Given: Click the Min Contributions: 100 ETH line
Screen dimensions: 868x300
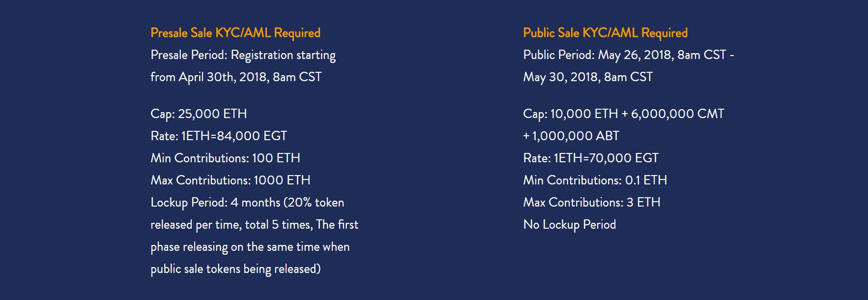Looking at the screenshot, I should (225, 158).
